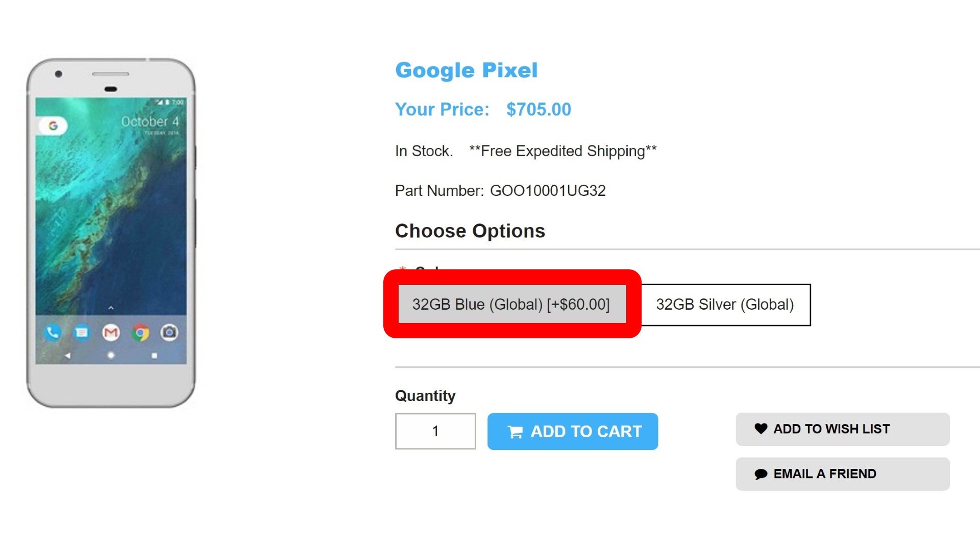
Task: Open the Google Pixel product title
Action: [x=466, y=70]
